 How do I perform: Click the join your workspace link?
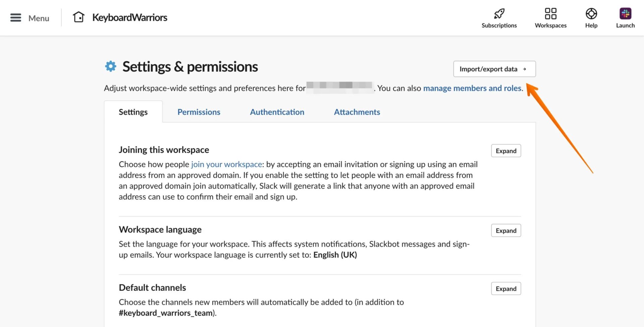tap(226, 164)
